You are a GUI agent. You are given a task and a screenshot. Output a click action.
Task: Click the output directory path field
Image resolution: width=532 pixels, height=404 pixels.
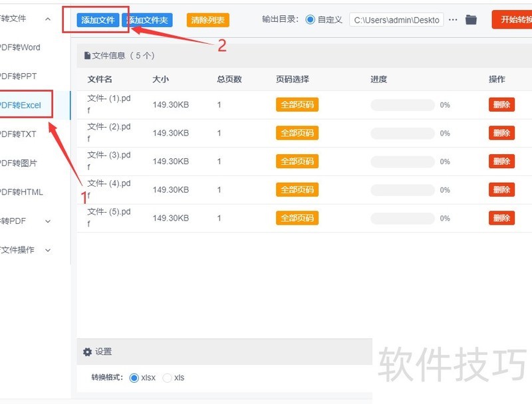point(396,20)
